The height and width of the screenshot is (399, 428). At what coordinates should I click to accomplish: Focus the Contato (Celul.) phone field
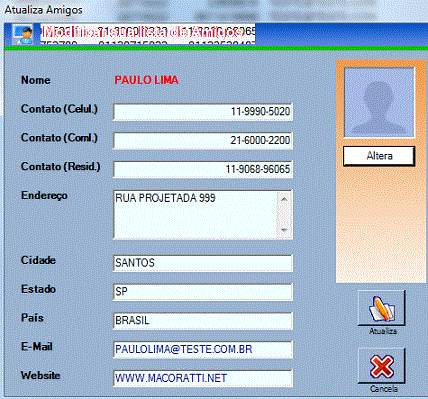pyautogui.click(x=203, y=112)
